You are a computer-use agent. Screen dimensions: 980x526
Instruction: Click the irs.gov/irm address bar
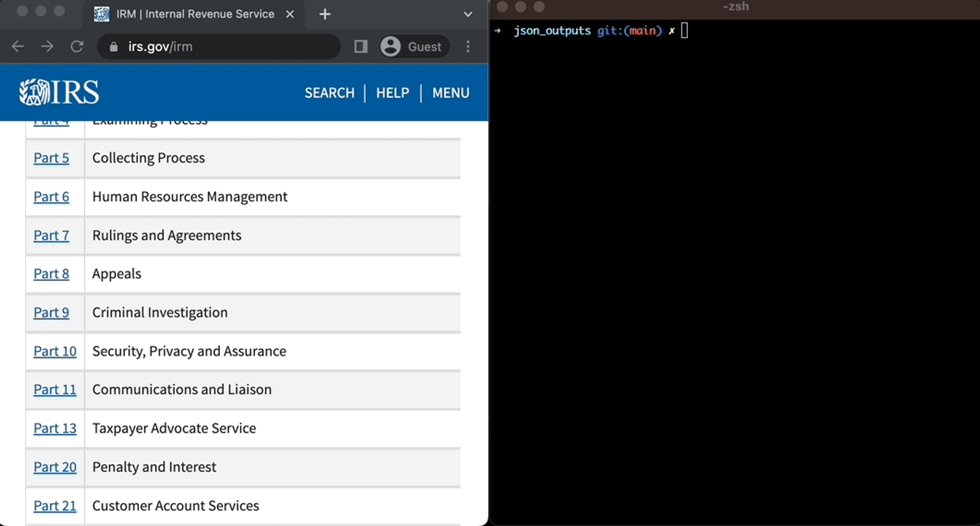point(219,46)
